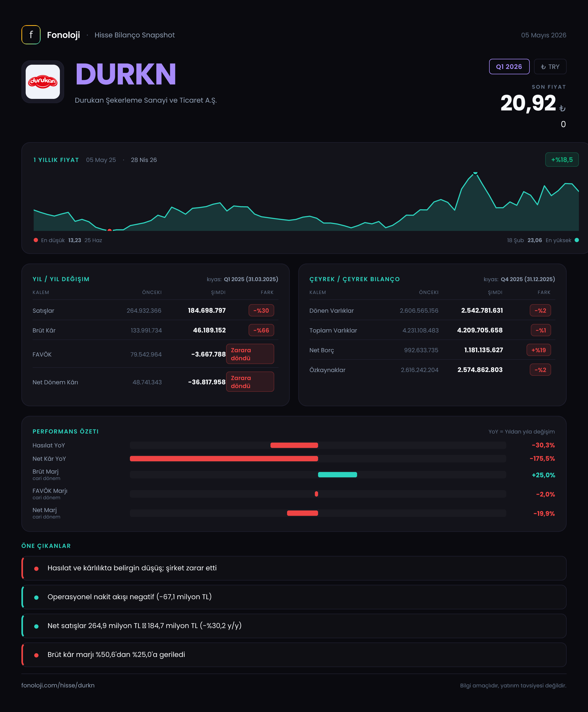
Task: Select the Q1 2026 period badge
Action: (x=509, y=67)
